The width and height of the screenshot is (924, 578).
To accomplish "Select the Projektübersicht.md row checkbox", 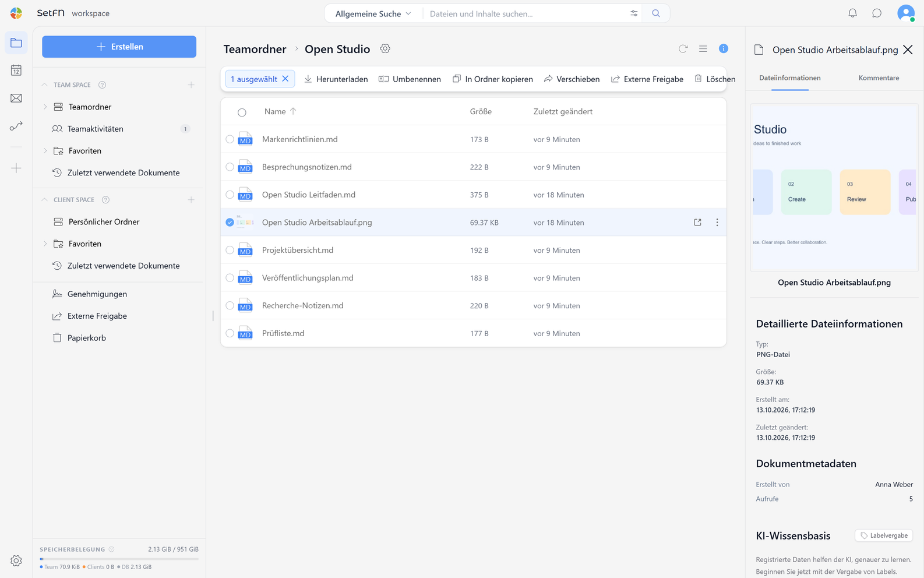I will tap(230, 251).
